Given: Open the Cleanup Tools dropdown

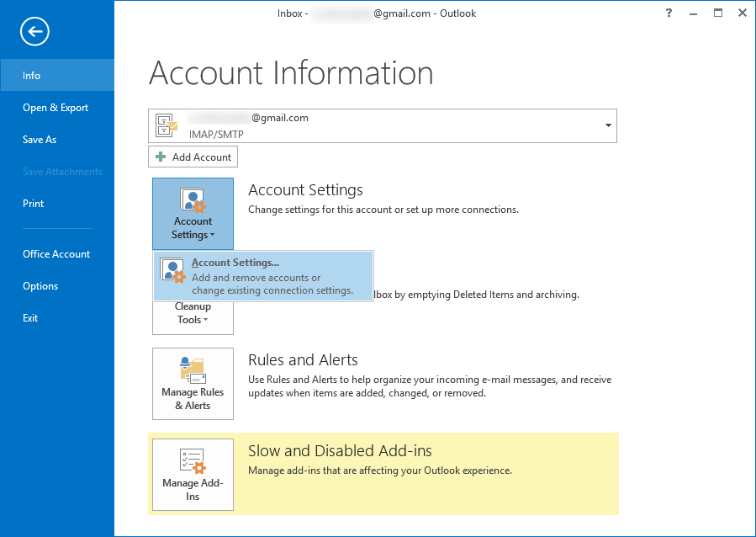Looking at the screenshot, I should click(x=193, y=313).
